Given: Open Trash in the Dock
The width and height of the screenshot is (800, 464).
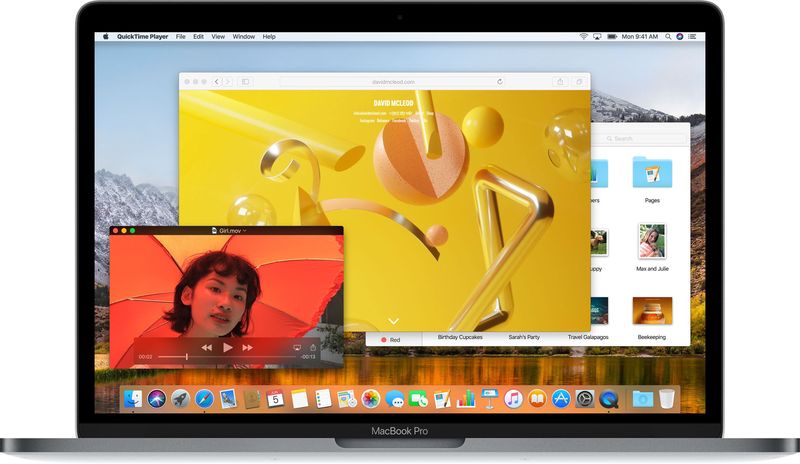Looking at the screenshot, I should coord(666,399).
